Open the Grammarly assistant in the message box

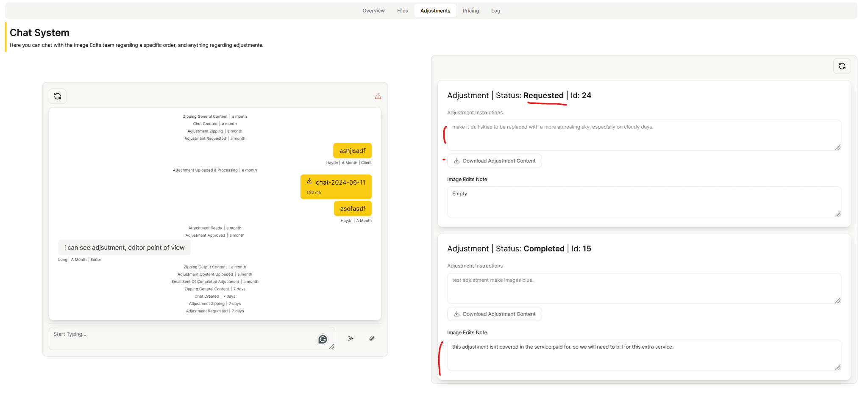[323, 339]
